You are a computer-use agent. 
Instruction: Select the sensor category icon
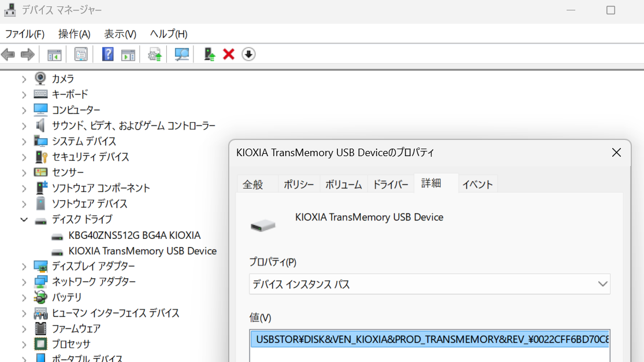(x=40, y=172)
